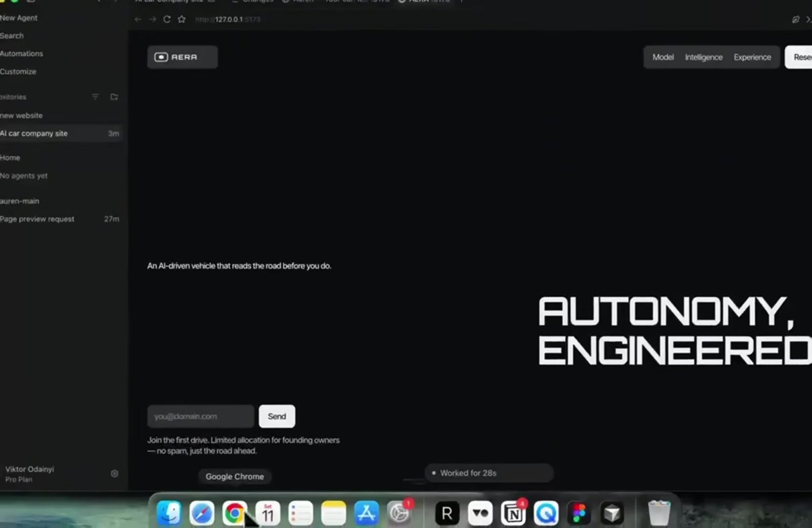Open Customize in the sidebar

tap(18, 71)
